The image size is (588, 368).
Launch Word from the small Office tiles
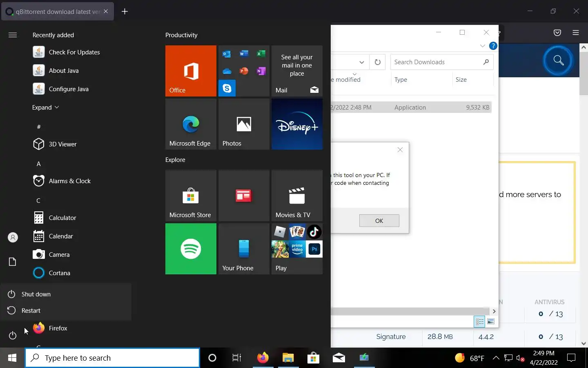[x=244, y=54]
